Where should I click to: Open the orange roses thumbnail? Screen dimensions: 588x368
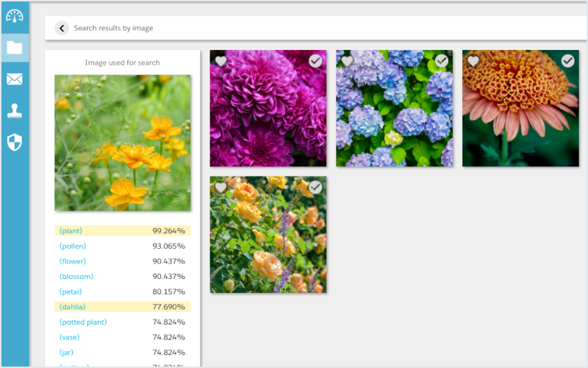click(268, 235)
